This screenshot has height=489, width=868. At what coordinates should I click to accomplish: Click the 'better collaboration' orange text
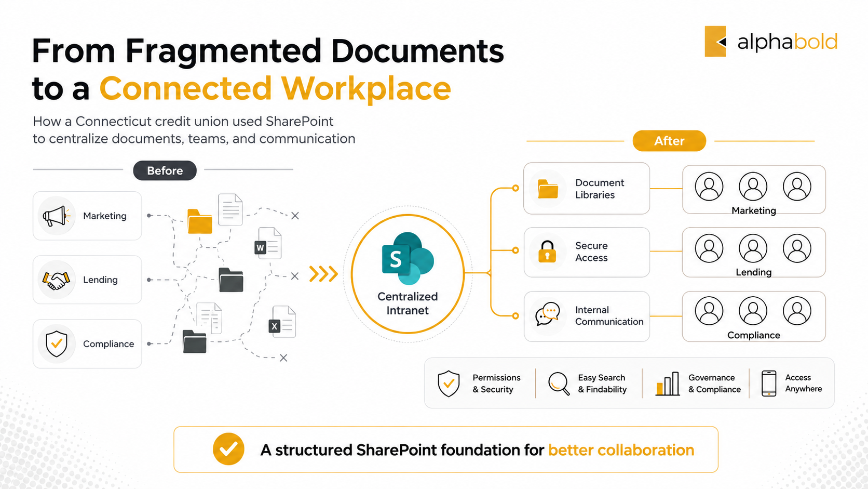(x=621, y=450)
